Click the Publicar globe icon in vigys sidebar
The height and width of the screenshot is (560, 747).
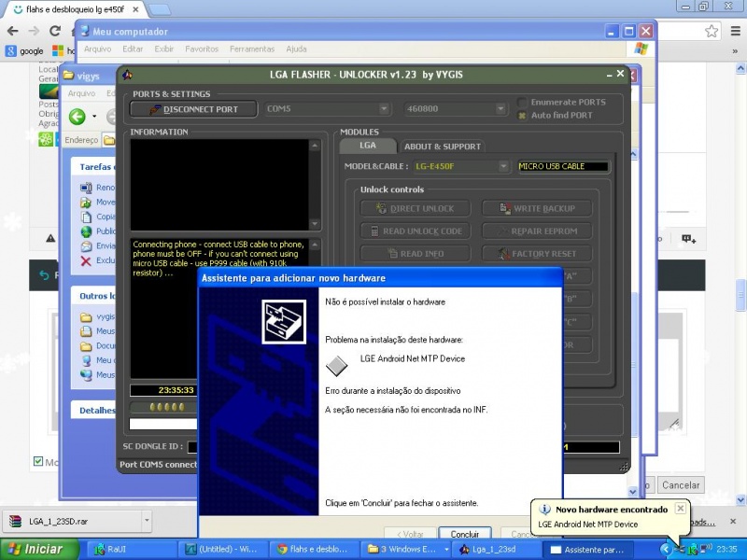(86, 231)
